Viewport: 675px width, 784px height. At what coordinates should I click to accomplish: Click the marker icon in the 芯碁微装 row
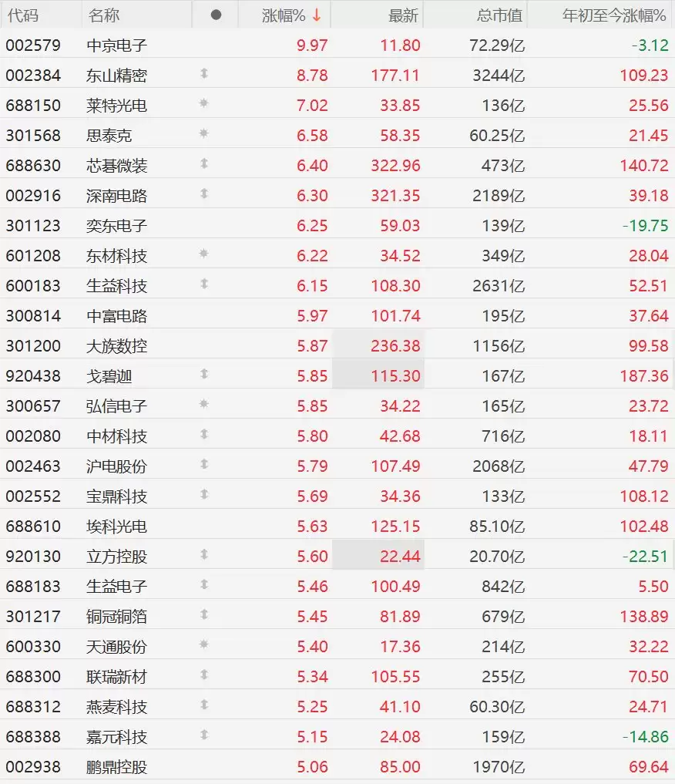coord(204,164)
